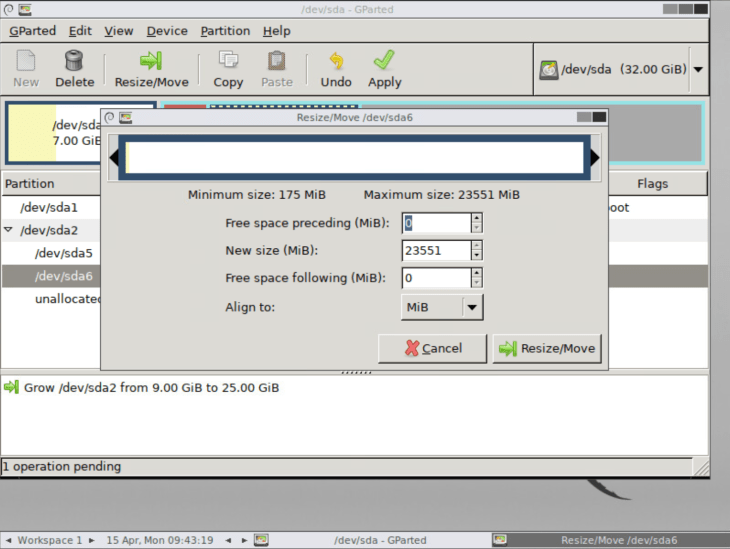Increase Free space preceding value
This screenshot has width=730, height=549.
pyautogui.click(x=476, y=218)
